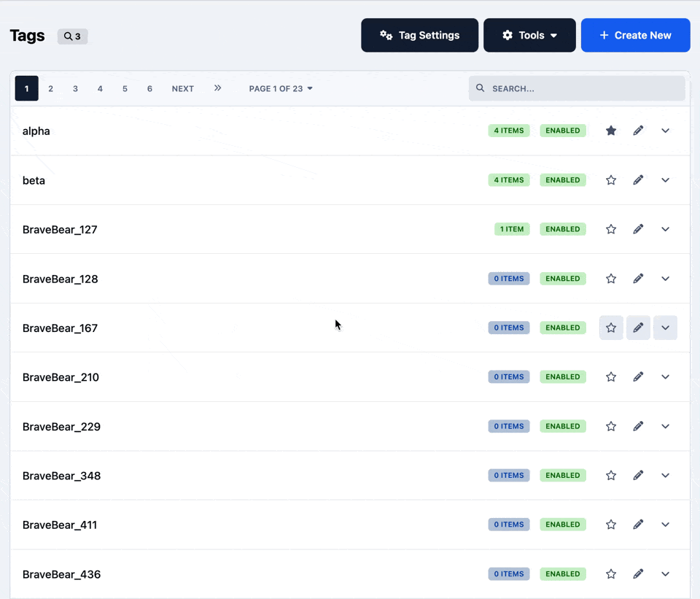
Task: Click the 0 ITEMS badge on BraveBear_210
Action: (509, 377)
